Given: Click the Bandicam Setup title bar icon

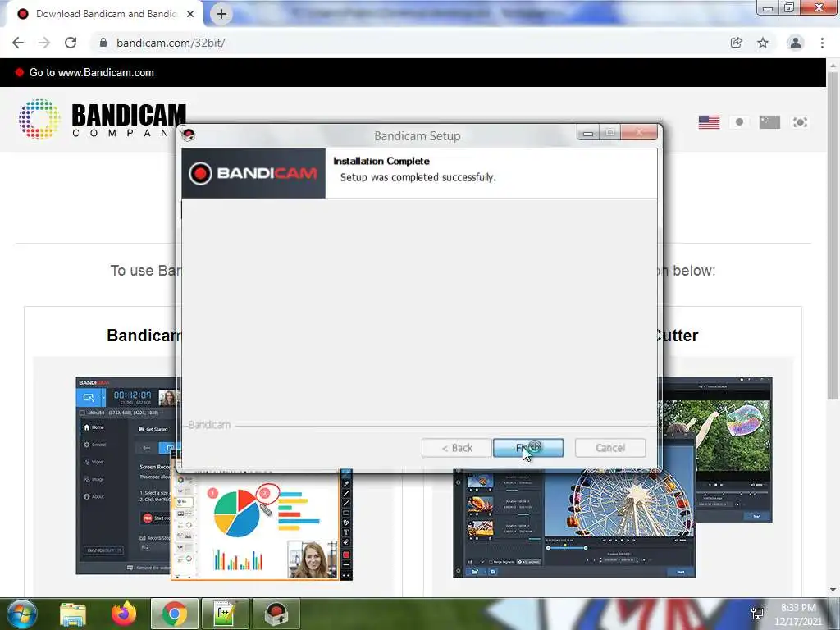Looking at the screenshot, I should pyautogui.click(x=188, y=135).
